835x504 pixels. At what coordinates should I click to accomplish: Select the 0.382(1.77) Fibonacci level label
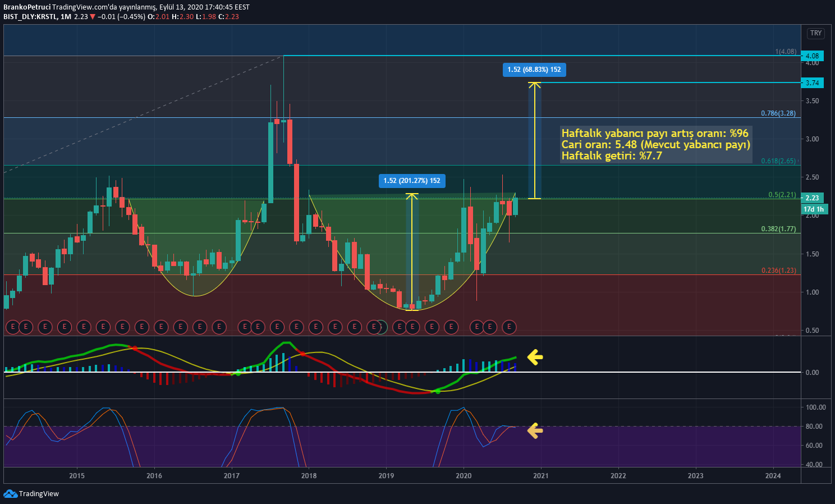[778, 229]
